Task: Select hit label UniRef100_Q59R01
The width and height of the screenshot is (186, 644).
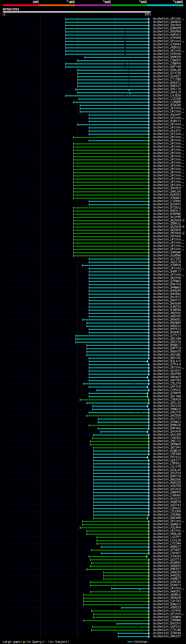Action: pos(167,595)
